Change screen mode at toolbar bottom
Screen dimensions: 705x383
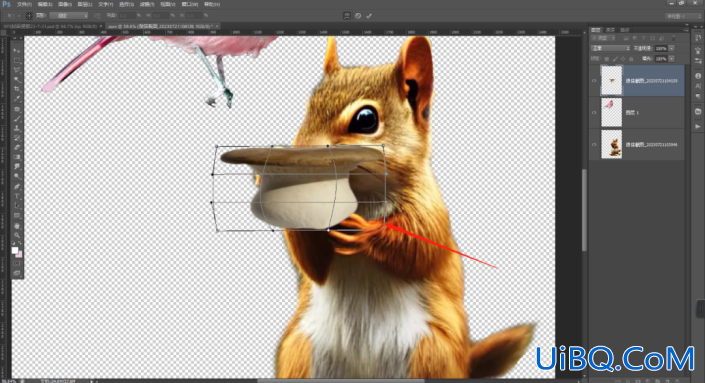[x=17, y=273]
